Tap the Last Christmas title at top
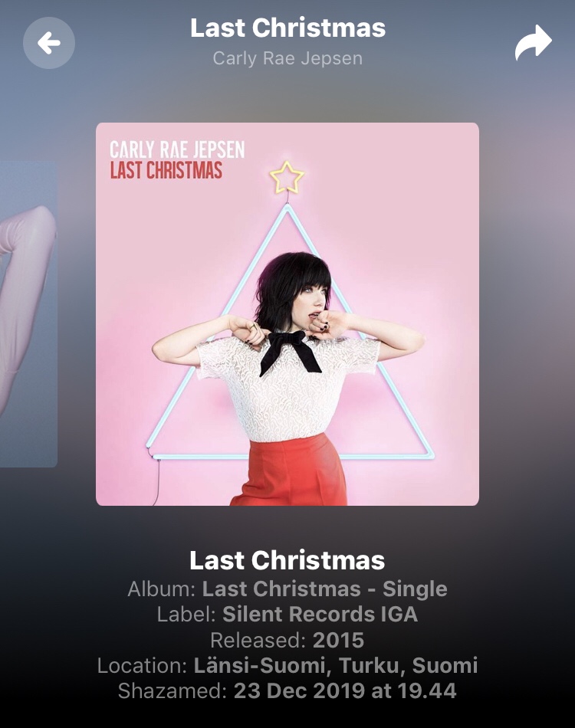The image size is (575, 728). click(x=287, y=28)
